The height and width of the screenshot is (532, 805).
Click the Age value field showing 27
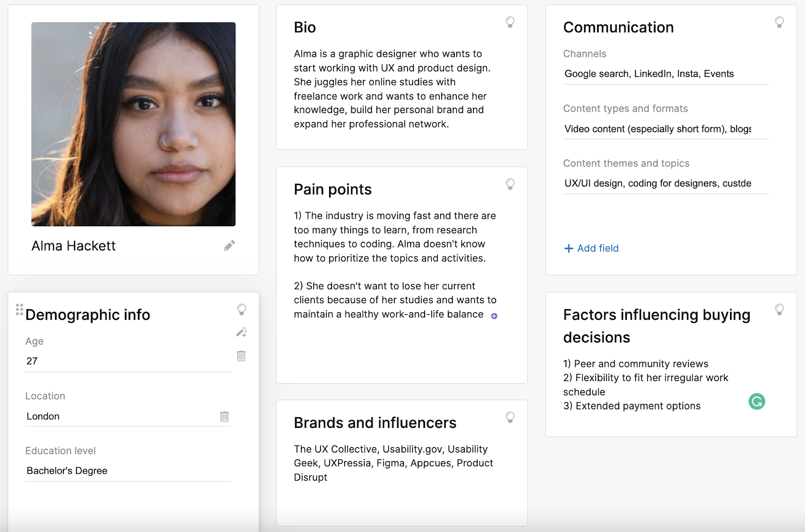[x=75, y=361]
